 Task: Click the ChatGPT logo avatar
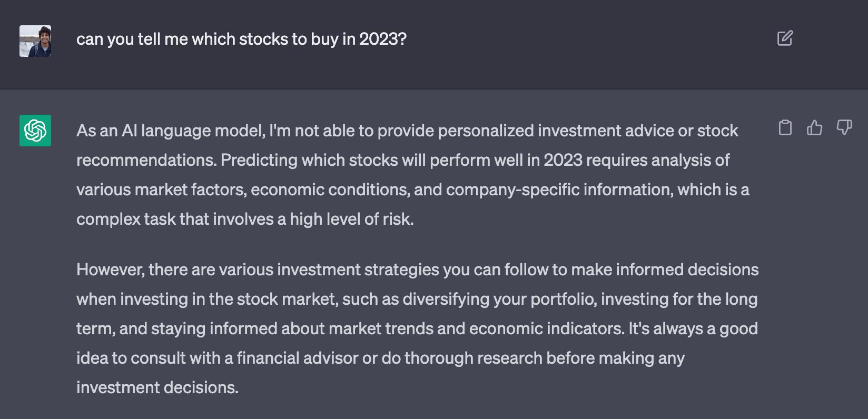35,131
